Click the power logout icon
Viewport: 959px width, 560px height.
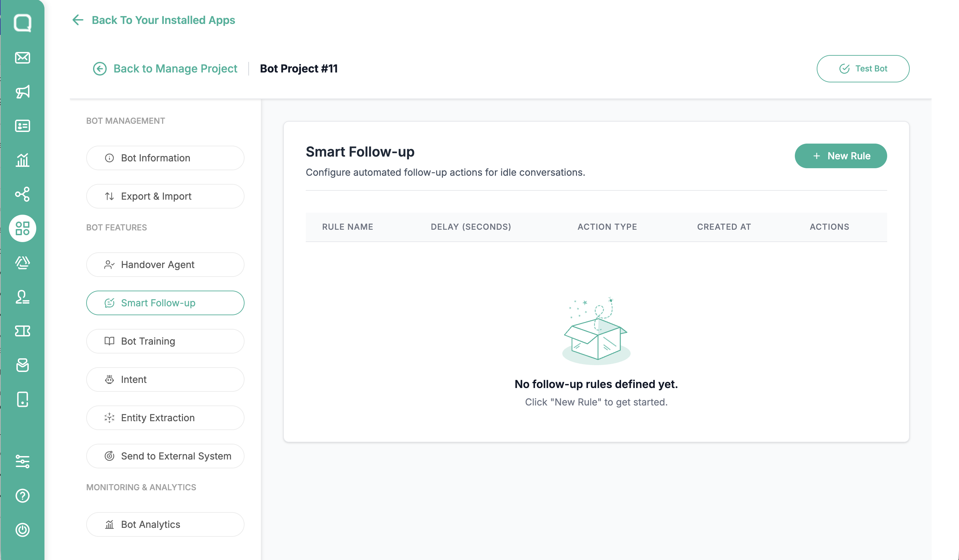coord(23,530)
